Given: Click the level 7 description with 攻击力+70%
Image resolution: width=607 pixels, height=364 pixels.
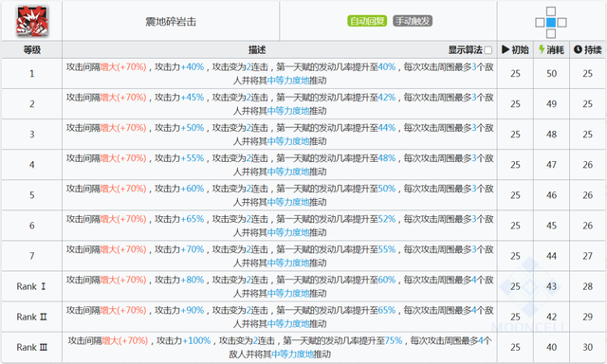Looking at the screenshot, I should pyautogui.click(x=280, y=256).
